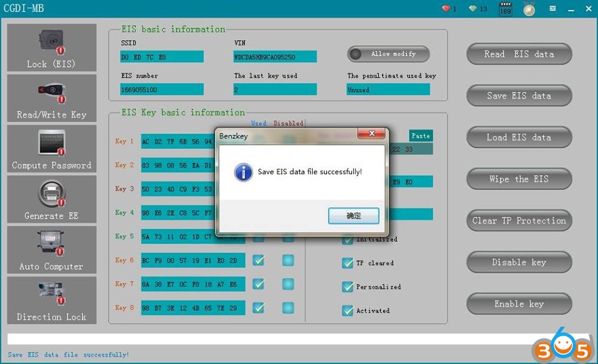Screen dimensions: 598x364
Task: Click the calendar icon showing 169
Action: (505, 9)
